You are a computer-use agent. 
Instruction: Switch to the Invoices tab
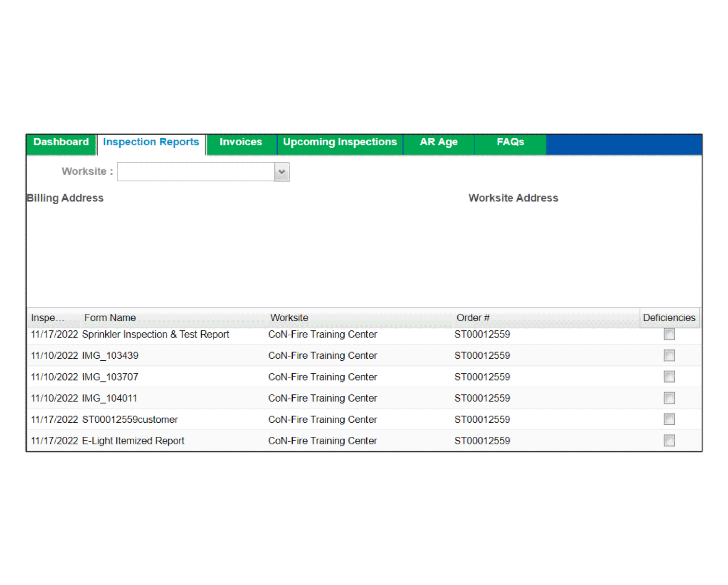241,142
